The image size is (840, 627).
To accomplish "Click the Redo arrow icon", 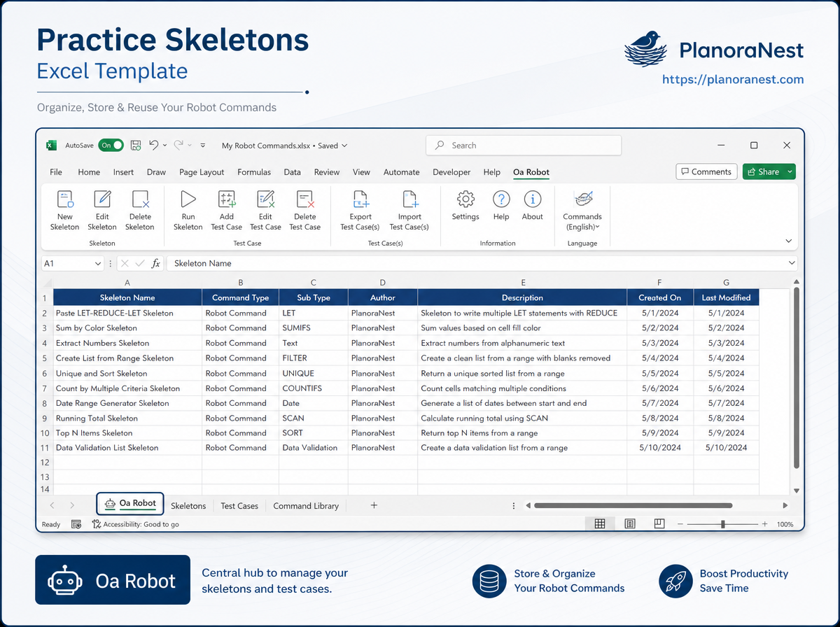I will pos(178,146).
